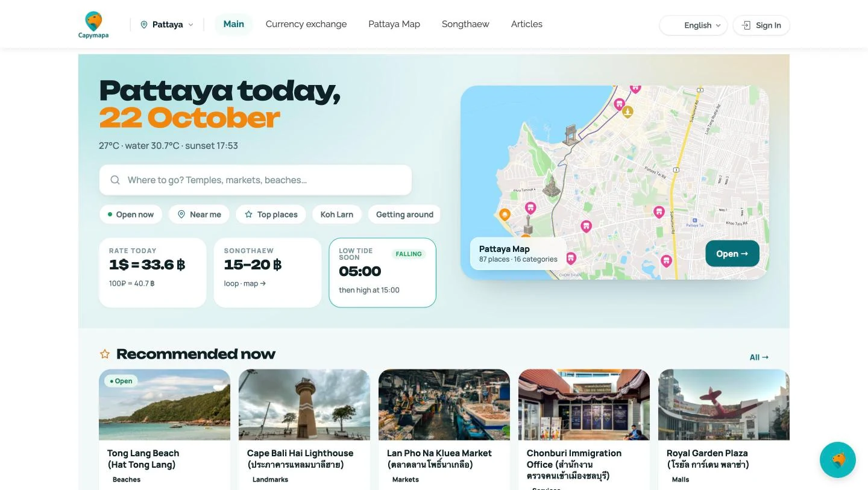Open the capybara chat bubble
Screen dimensions: 868x490
[838, 460]
